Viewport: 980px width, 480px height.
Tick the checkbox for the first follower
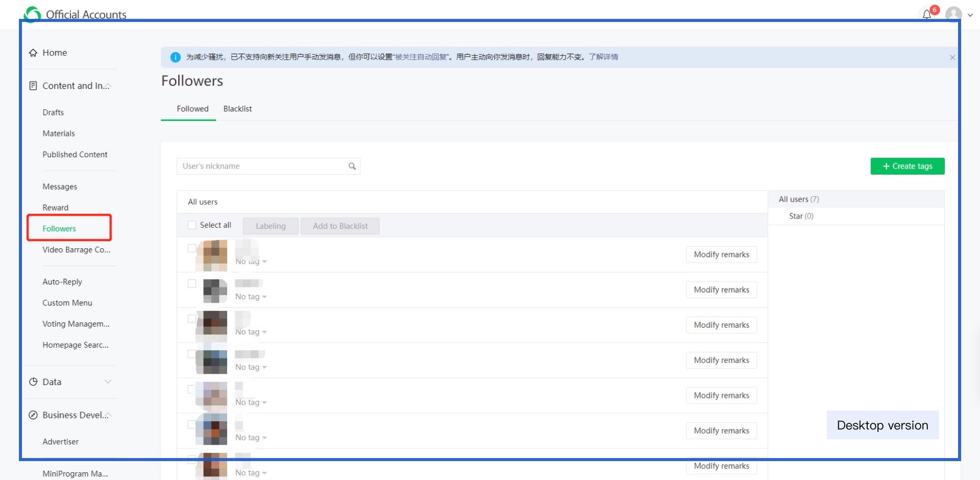click(192, 248)
